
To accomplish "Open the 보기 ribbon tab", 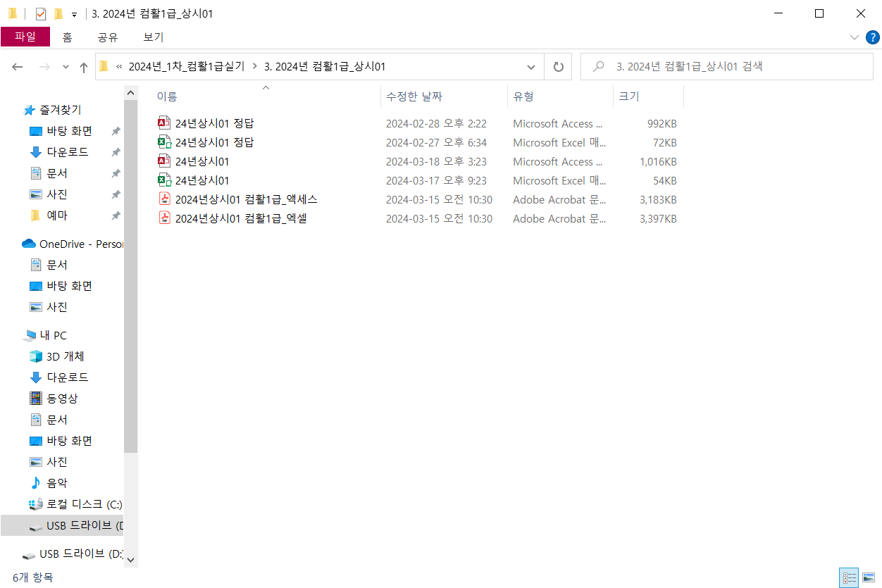I will coord(153,37).
